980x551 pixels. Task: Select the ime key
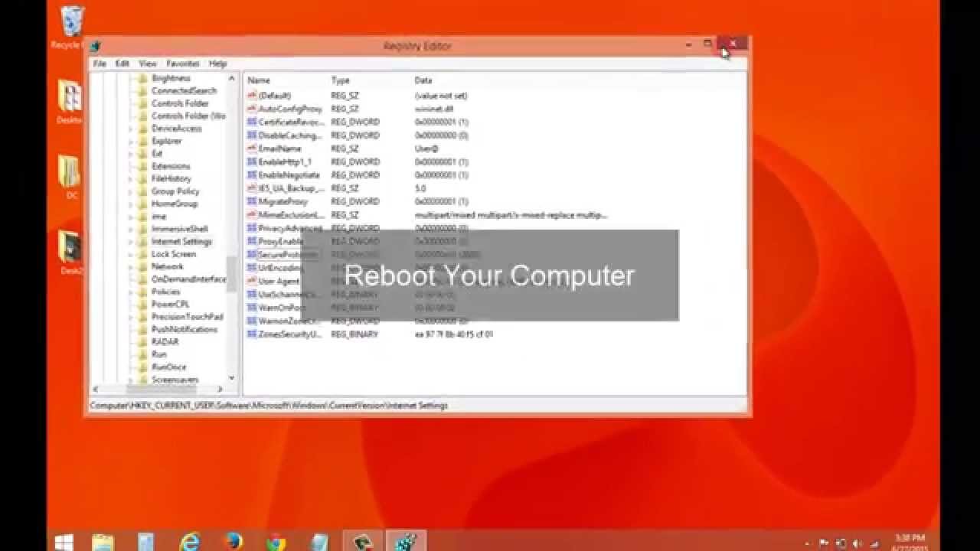(158, 217)
